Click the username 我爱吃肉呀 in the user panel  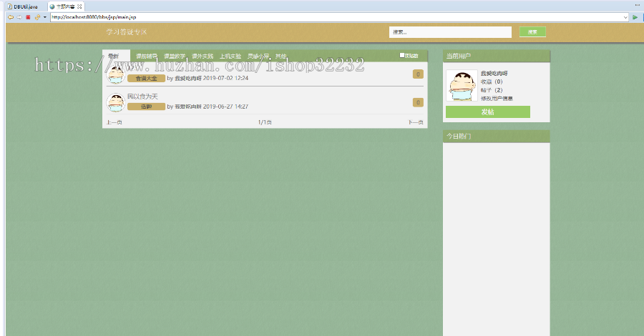pos(494,74)
